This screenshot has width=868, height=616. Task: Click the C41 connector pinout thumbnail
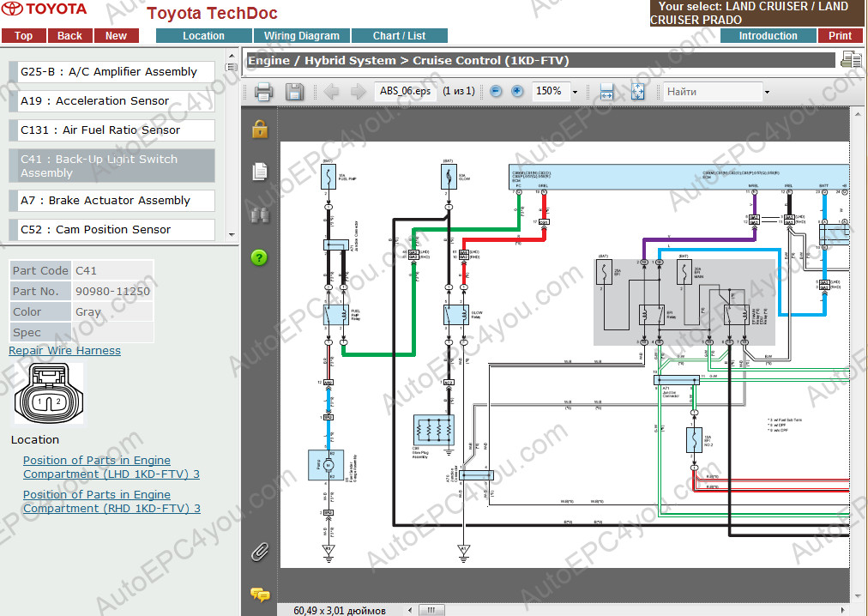click(48, 394)
